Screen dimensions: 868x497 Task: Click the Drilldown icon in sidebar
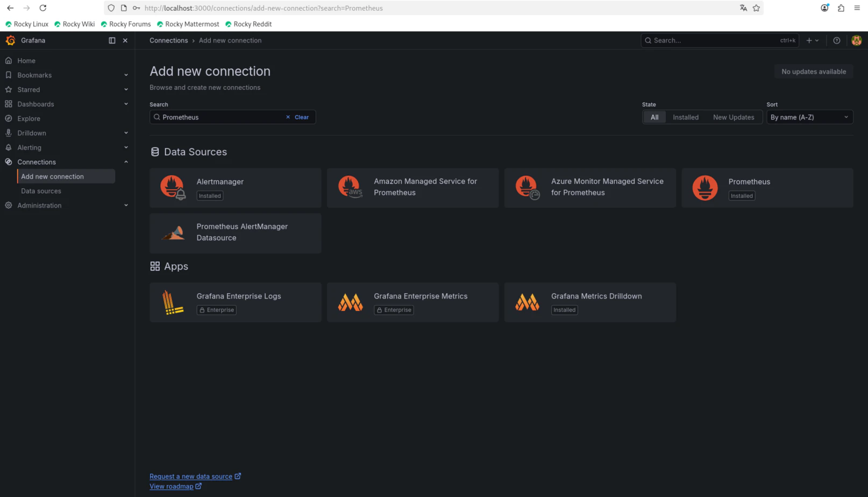9,133
